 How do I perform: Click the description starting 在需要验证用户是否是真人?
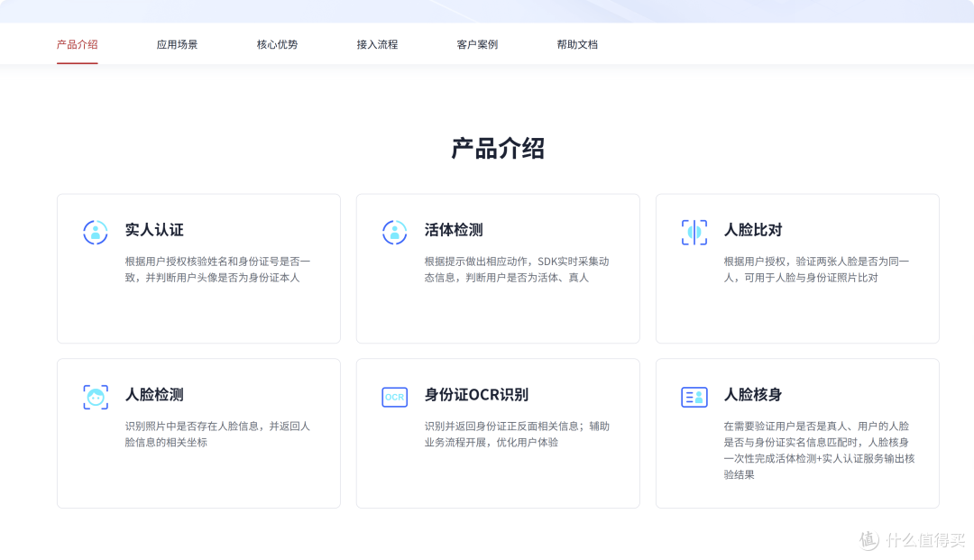819,450
